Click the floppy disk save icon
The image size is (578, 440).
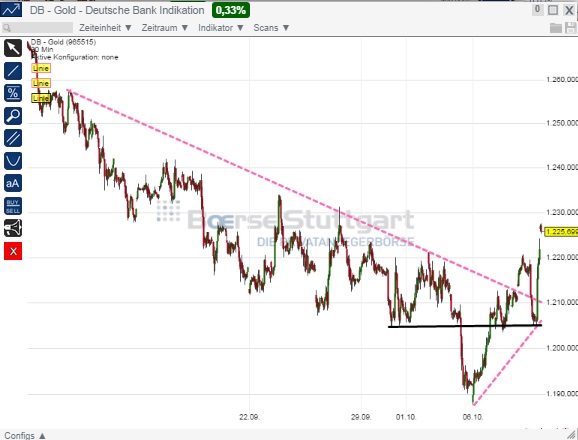pyautogui.click(x=570, y=28)
